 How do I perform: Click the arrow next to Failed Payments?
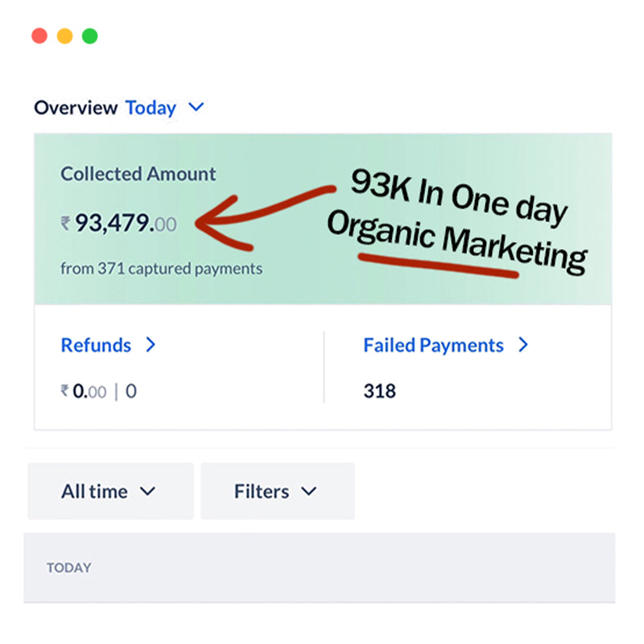click(523, 345)
